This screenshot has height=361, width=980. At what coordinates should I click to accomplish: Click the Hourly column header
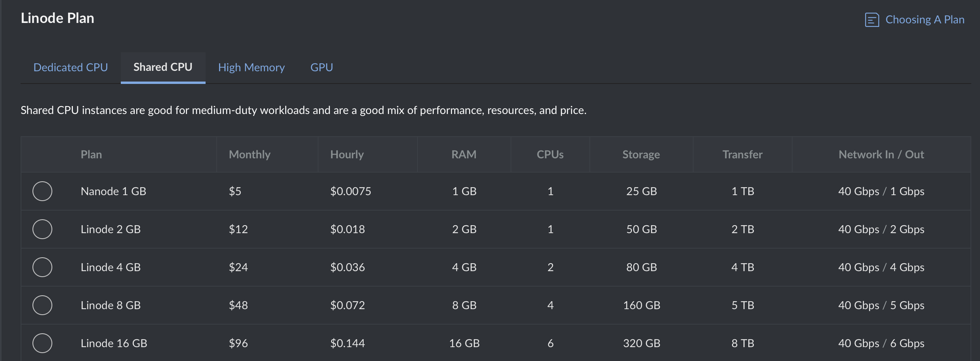tap(347, 154)
